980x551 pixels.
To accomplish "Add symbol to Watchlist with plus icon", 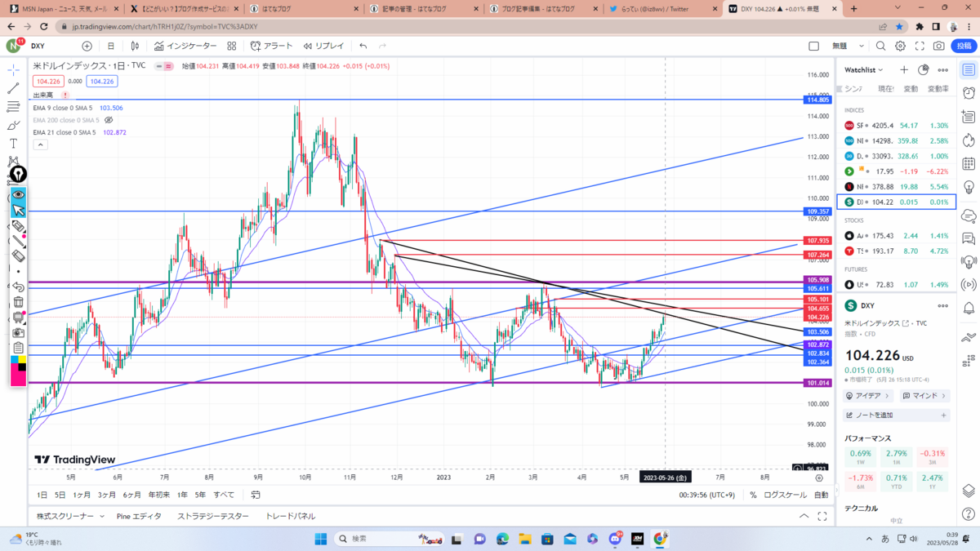I will [904, 70].
